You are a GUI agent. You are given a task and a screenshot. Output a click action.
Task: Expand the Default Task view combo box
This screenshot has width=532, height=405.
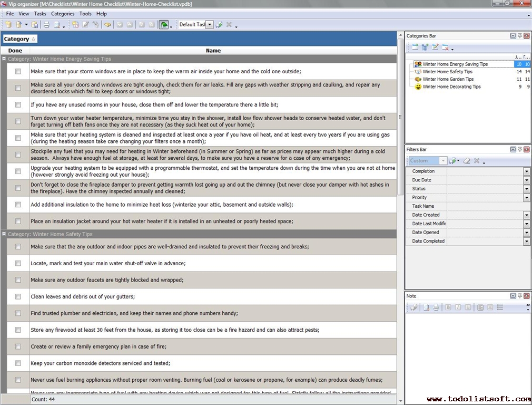[210, 25]
